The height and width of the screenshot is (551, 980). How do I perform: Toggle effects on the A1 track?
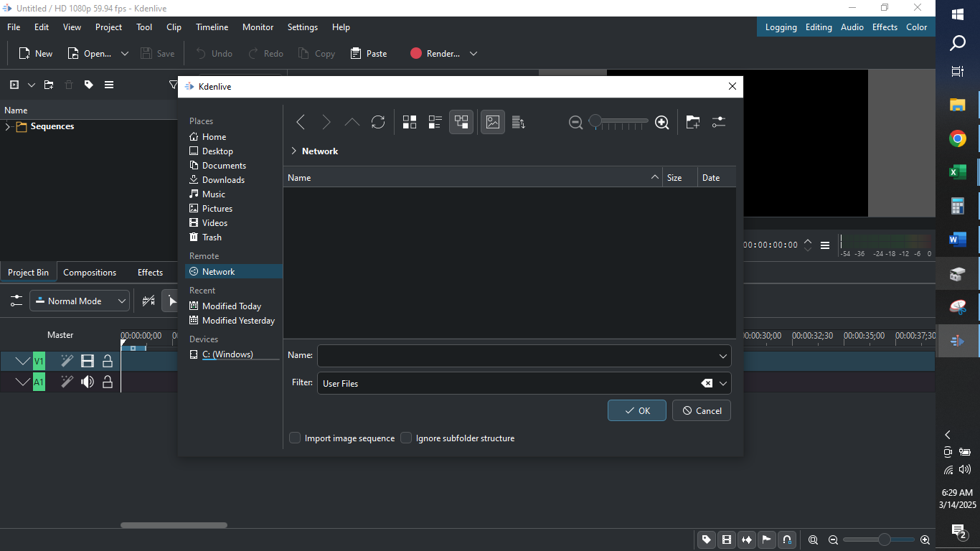click(67, 382)
